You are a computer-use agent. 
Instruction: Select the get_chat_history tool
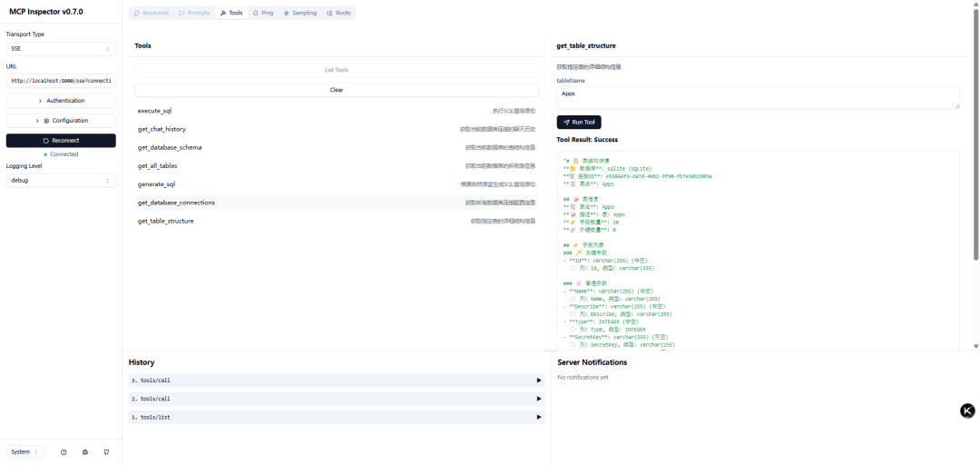point(337,129)
